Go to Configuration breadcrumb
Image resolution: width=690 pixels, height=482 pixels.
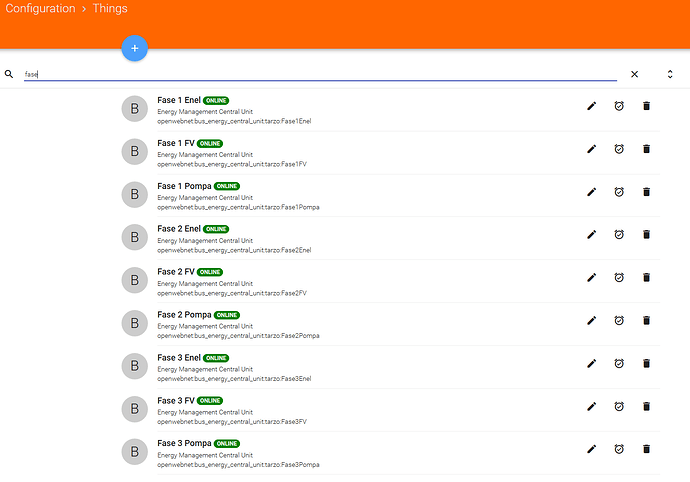(x=40, y=8)
